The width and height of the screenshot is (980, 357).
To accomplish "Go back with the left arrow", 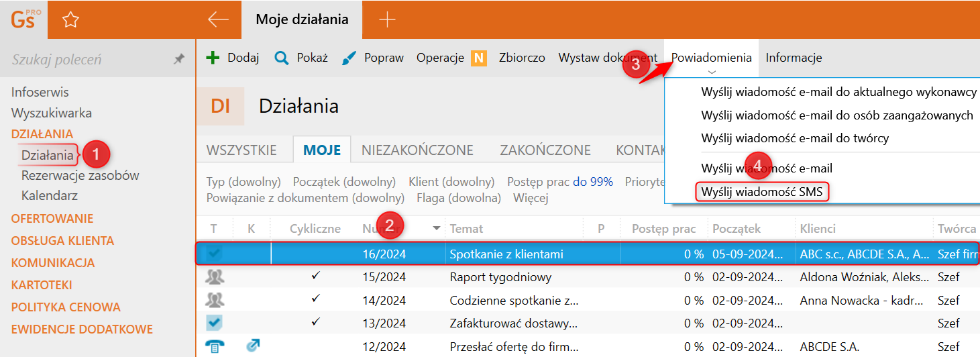I will click(219, 20).
